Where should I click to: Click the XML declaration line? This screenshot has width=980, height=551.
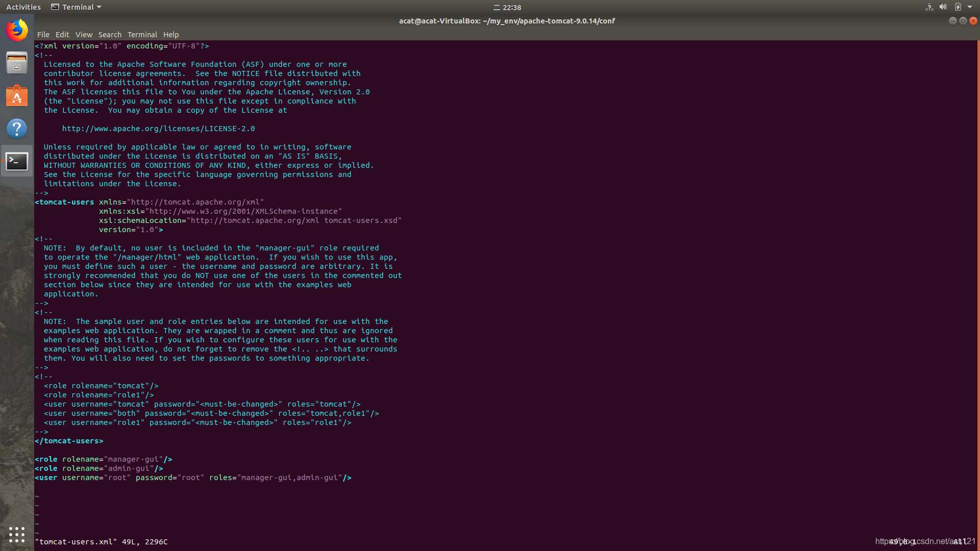pos(122,46)
